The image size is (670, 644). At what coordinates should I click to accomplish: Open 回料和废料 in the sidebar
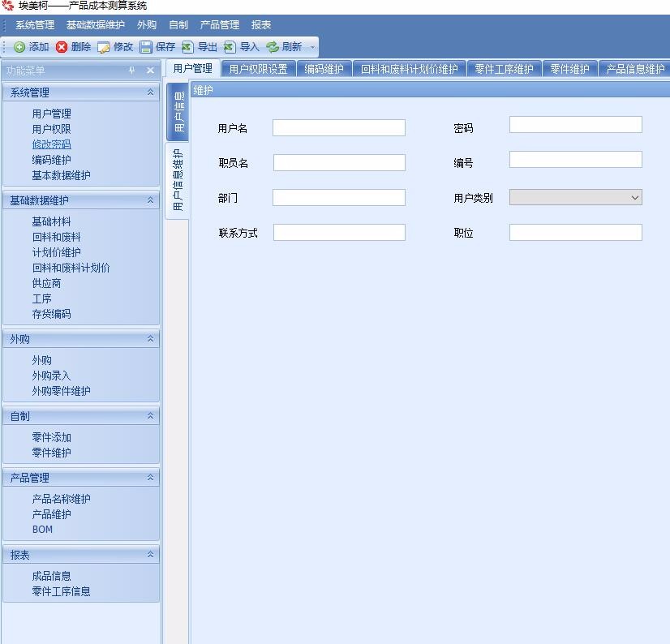57,237
